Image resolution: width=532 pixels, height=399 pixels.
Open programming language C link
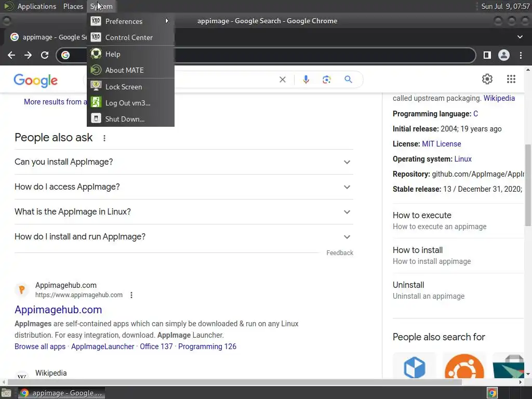(476, 114)
